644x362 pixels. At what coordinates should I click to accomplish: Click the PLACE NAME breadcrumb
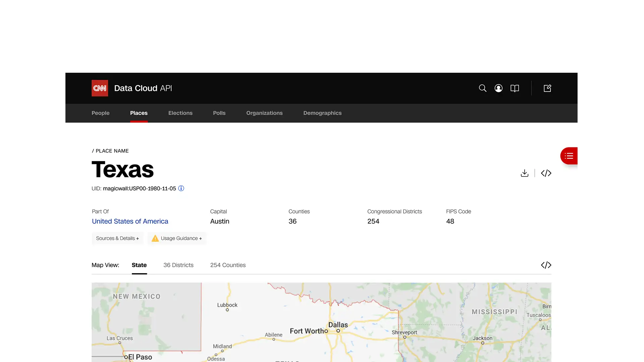tap(112, 151)
